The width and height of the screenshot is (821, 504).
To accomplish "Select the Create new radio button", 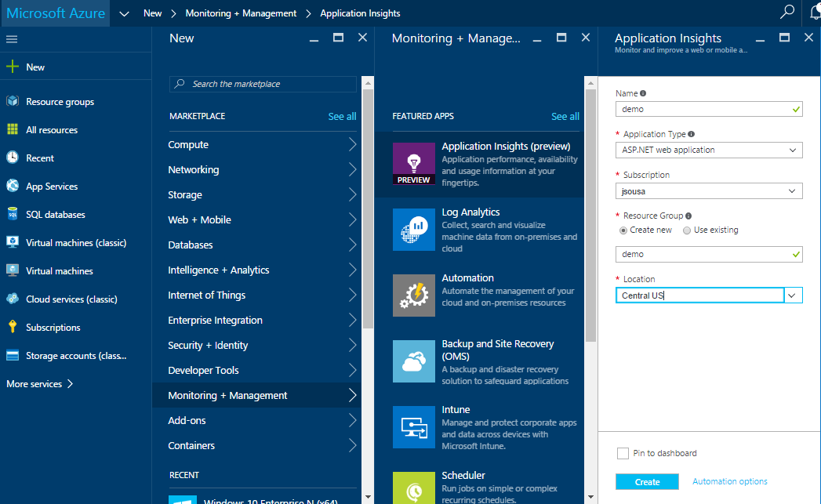I will [x=623, y=230].
